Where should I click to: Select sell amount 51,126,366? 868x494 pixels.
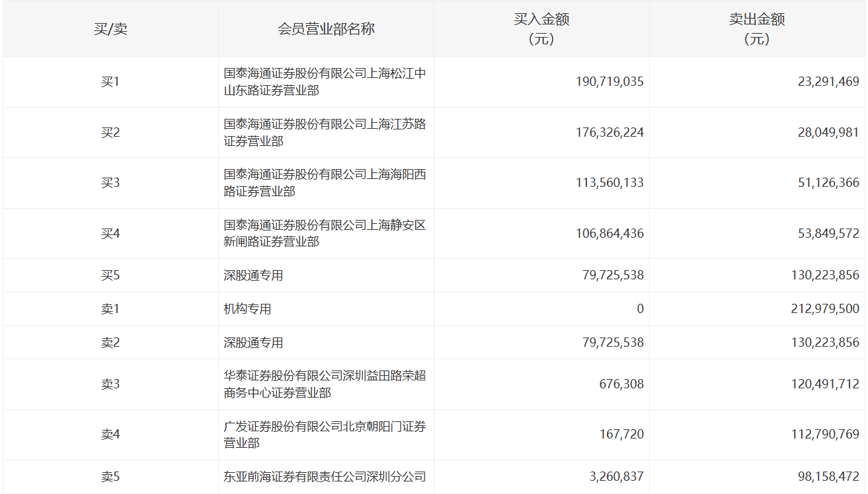[x=828, y=183]
